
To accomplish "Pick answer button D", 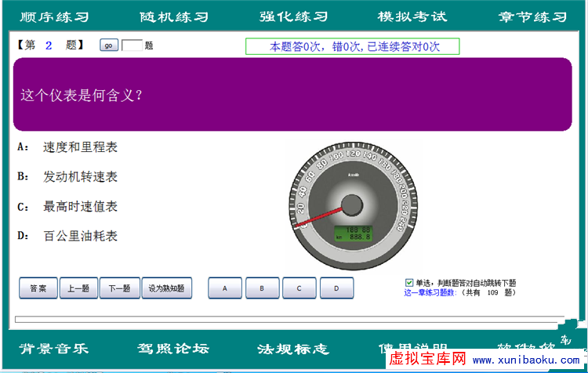I will pos(336,288).
